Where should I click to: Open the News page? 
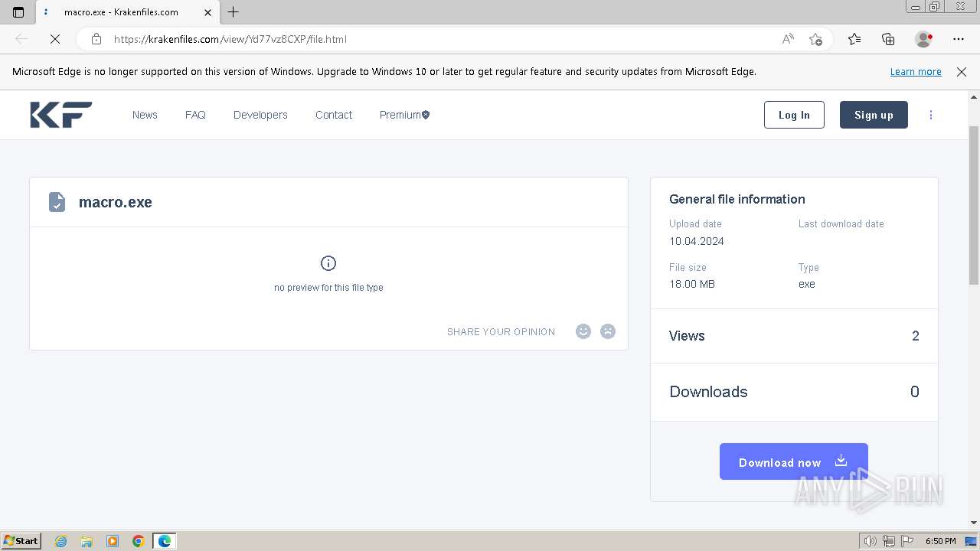(x=145, y=115)
